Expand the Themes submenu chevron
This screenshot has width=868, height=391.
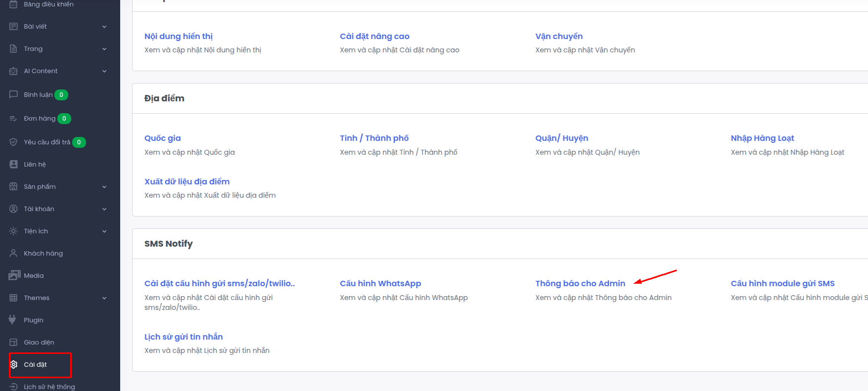click(104, 298)
